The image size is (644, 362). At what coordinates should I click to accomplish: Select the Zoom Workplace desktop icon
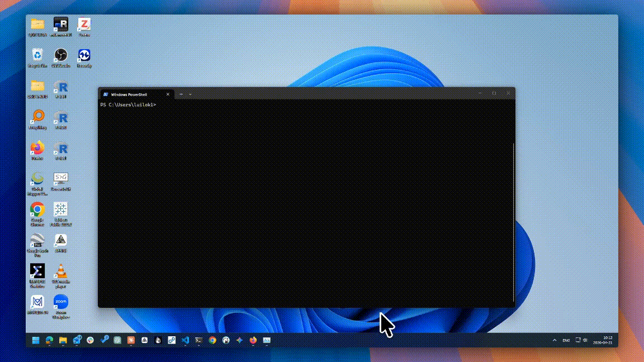pyautogui.click(x=60, y=303)
